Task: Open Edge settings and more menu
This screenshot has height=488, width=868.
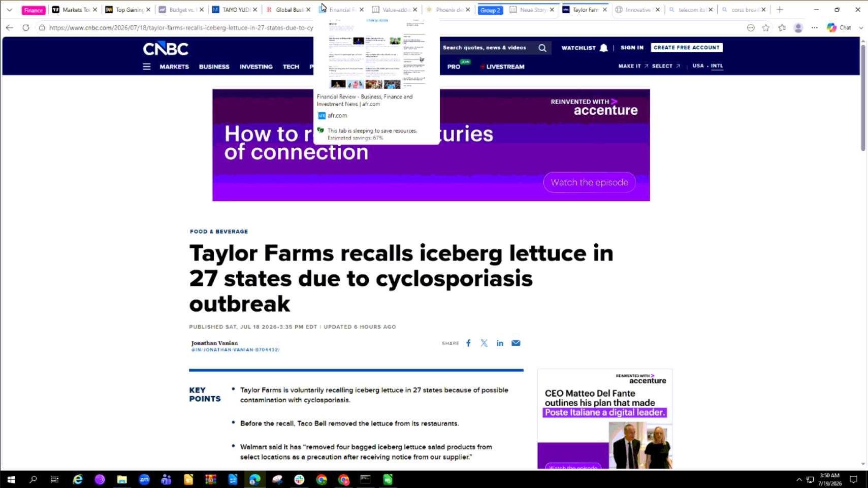Action: 815,27
